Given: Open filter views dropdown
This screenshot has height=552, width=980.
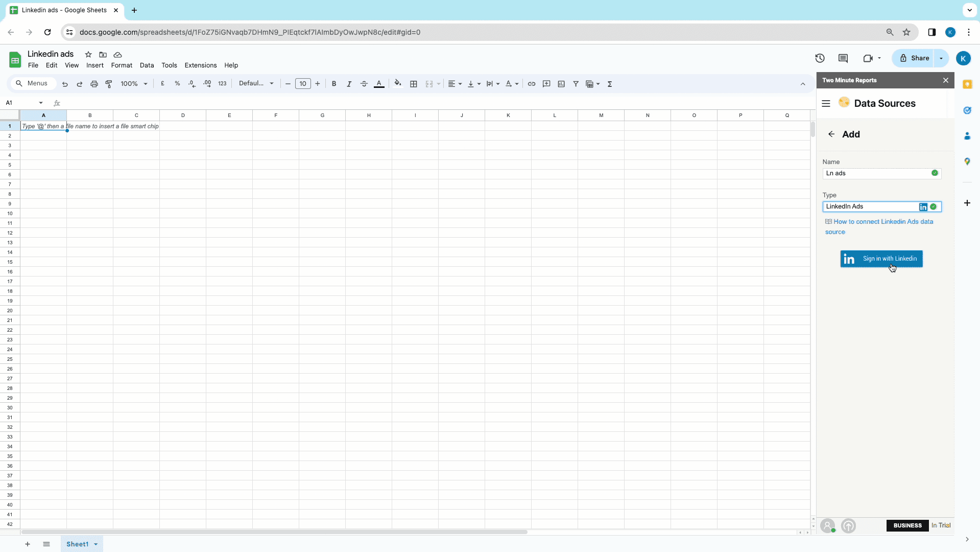Looking at the screenshot, I should click(592, 84).
